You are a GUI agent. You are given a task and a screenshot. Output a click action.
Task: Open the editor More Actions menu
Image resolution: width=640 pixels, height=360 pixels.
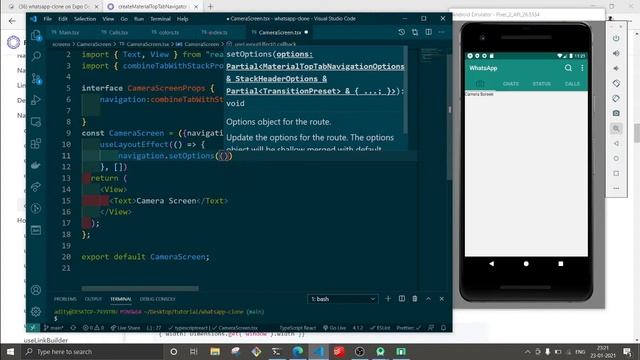pos(442,32)
